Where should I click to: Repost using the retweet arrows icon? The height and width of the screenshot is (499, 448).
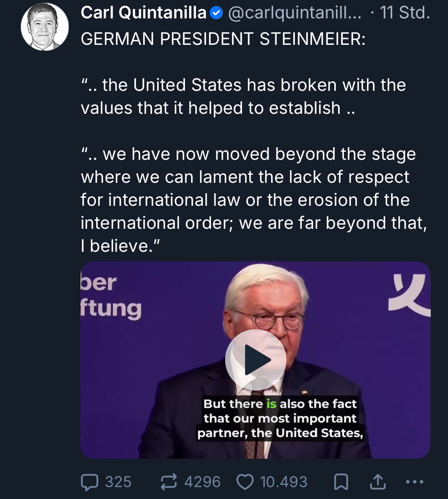(x=169, y=482)
